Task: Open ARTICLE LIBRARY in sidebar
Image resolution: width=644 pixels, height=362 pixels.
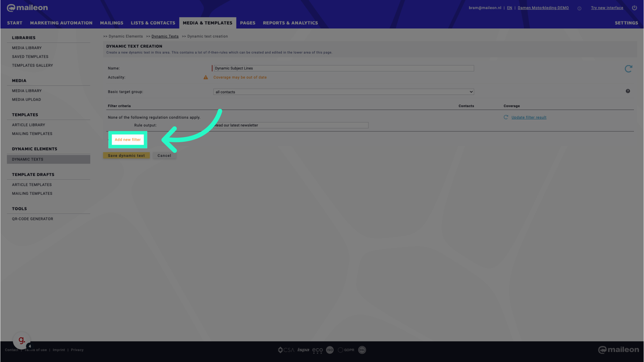Action: pyautogui.click(x=29, y=125)
